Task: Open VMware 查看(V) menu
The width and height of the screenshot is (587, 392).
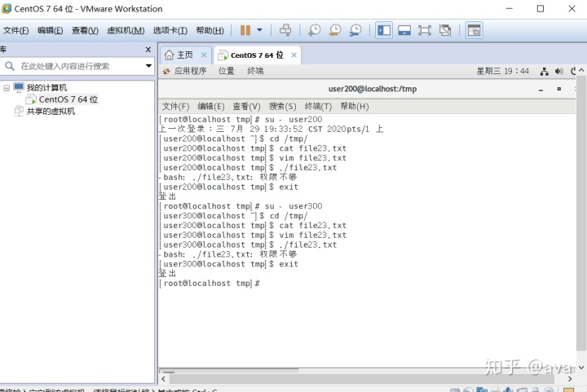Action: 85,30
